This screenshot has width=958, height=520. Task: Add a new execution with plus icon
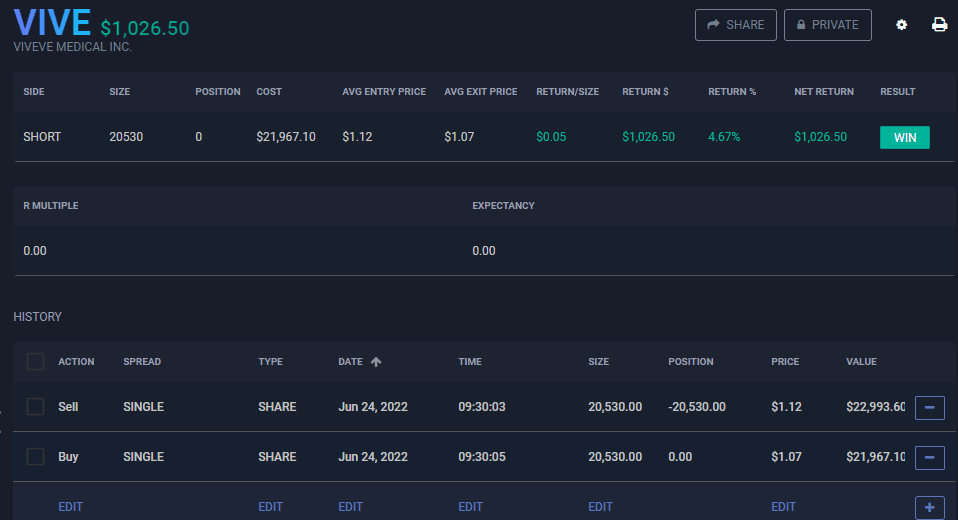click(929, 508)
